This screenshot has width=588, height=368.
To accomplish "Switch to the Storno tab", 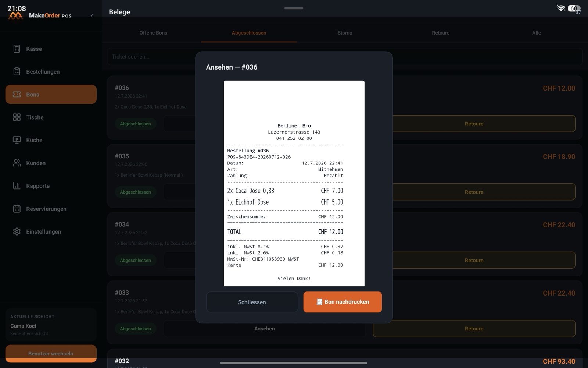I will coord(345,33).
